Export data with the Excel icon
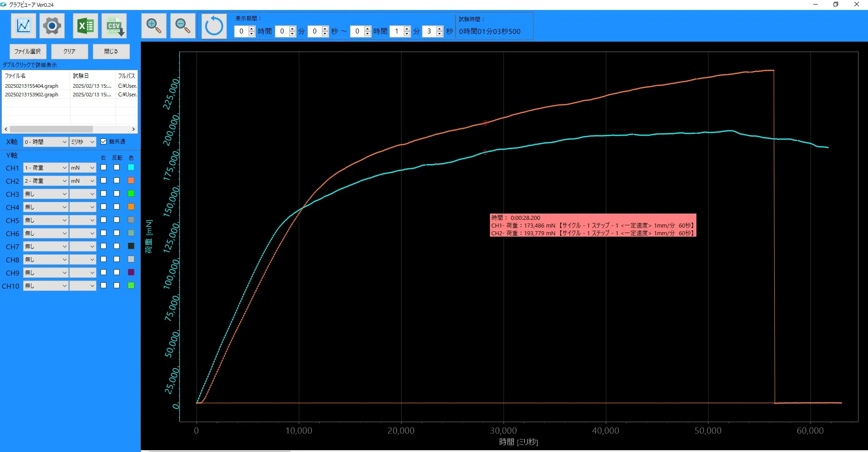The image size is (868, 452). [x=85, y=26]
